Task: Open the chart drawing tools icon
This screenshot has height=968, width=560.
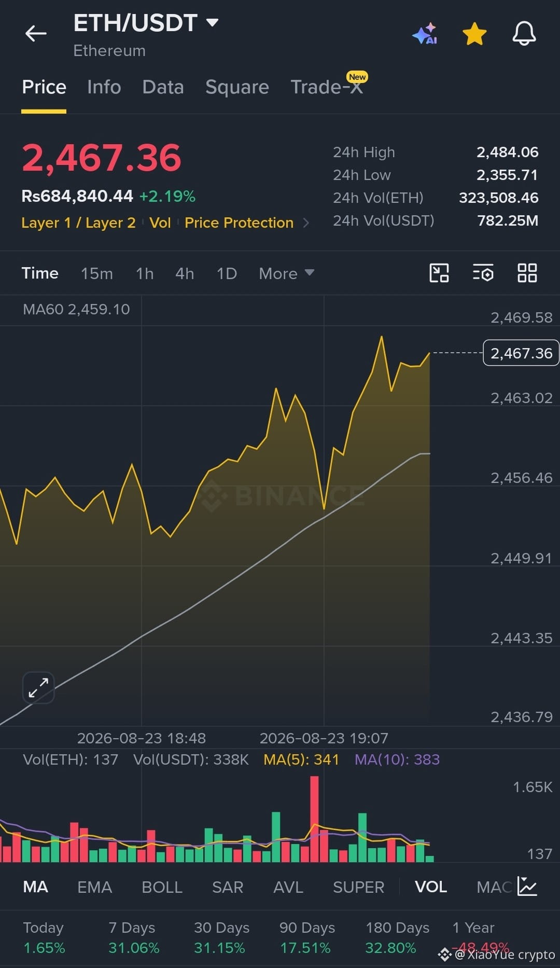Action: click(439, 273)
